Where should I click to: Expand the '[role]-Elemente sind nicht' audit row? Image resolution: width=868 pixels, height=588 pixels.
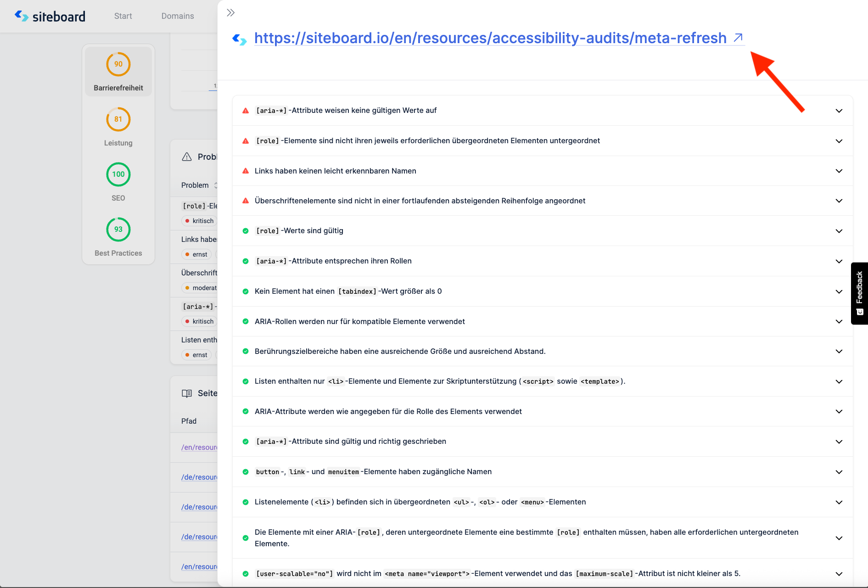coord(839,141)
